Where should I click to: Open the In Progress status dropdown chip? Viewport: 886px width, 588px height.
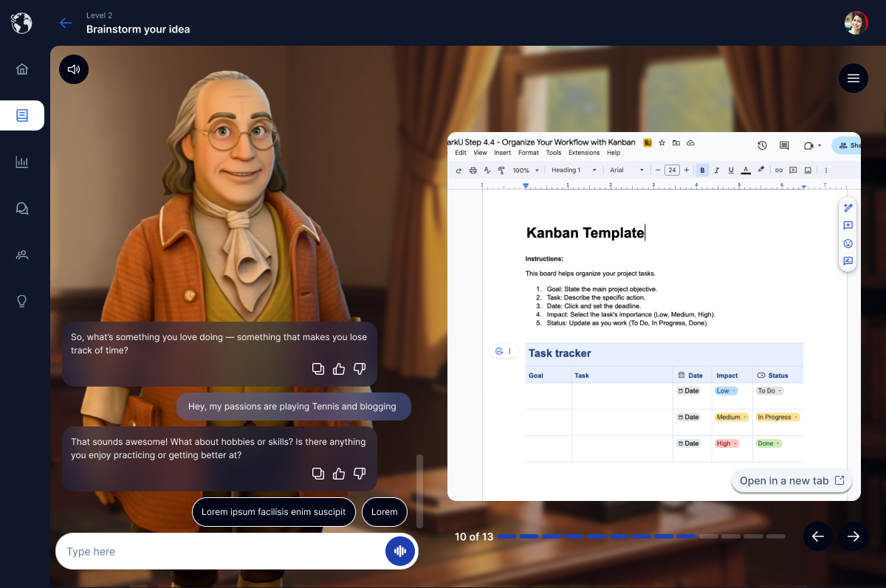(x=778, y=418)
